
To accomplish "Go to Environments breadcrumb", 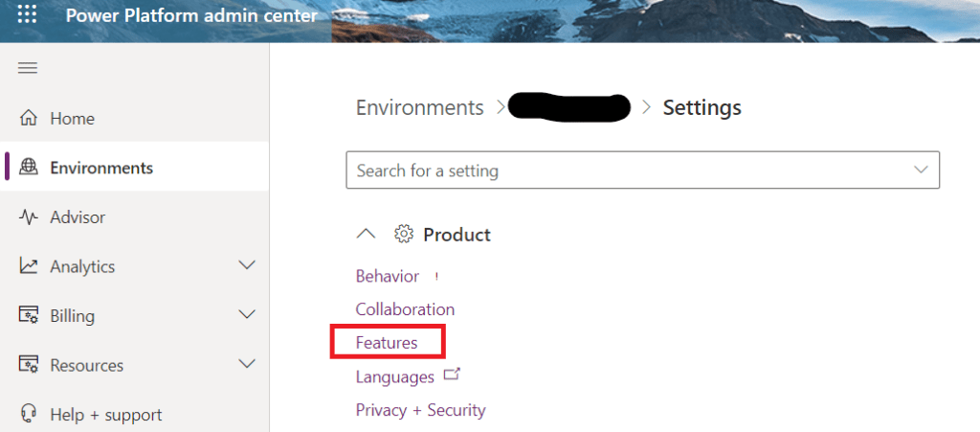I will tap(420, 107).
